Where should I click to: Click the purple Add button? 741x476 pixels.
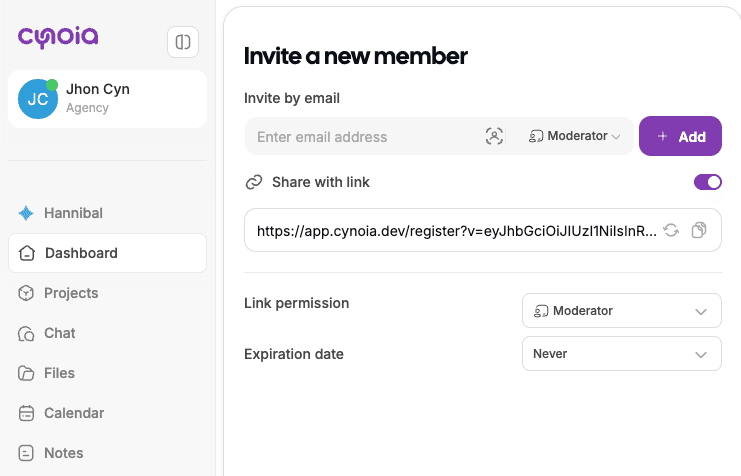pos(680,137)
